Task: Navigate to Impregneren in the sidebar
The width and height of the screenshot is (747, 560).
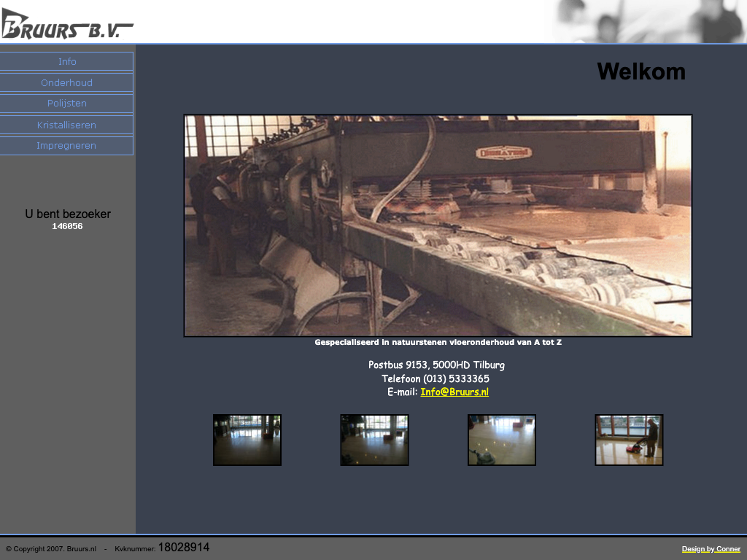Action: click(67, 146)
